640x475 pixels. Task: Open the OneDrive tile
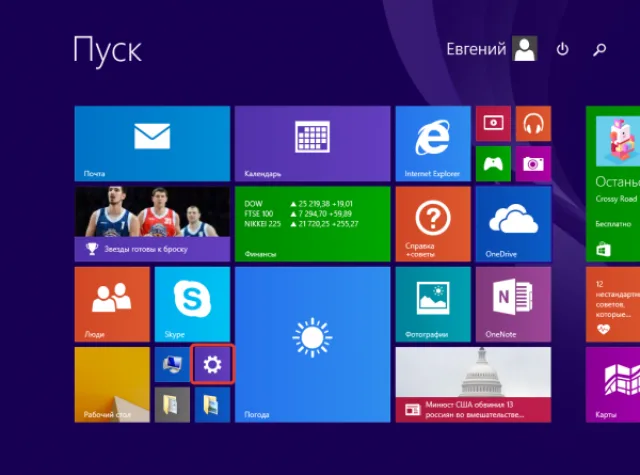pos(513,224)
